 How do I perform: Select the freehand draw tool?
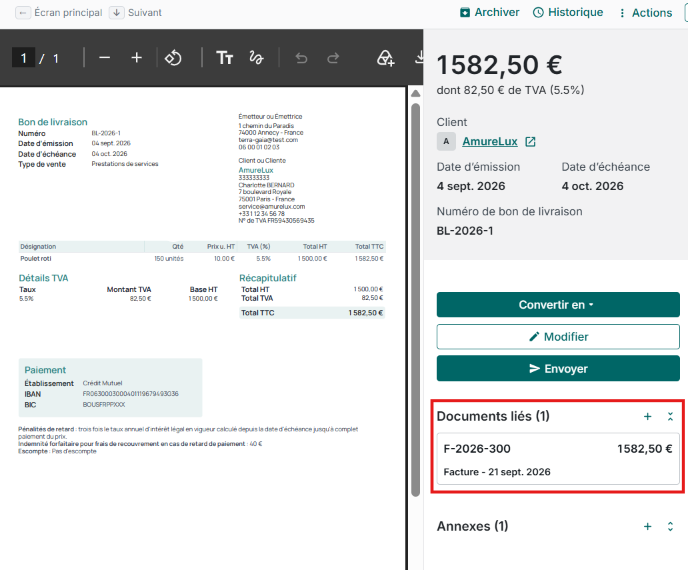click(x=256, y=57)
